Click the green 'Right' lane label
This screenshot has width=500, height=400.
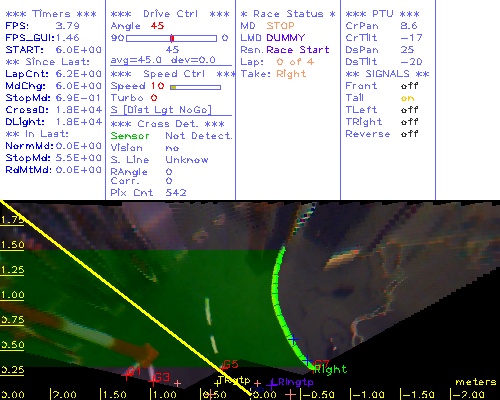(x=331, y=369)
